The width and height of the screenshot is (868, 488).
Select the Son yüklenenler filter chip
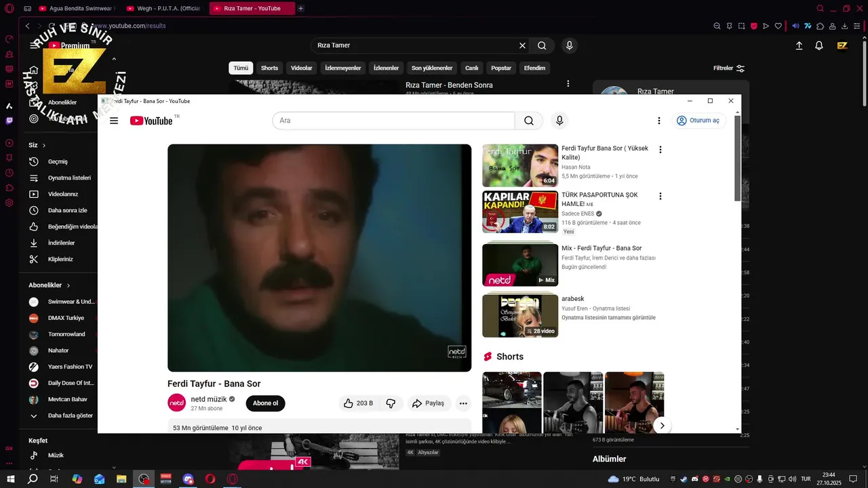coord(431,68)
